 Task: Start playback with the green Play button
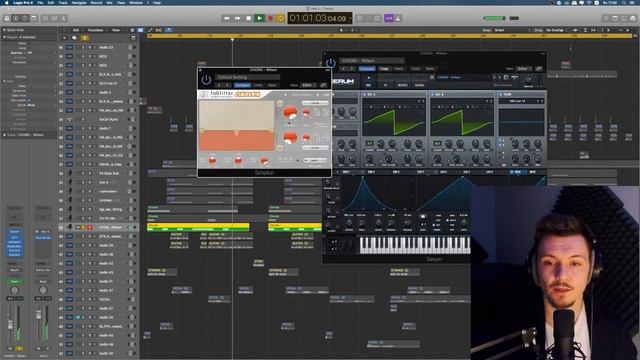(x=259, y=18)
